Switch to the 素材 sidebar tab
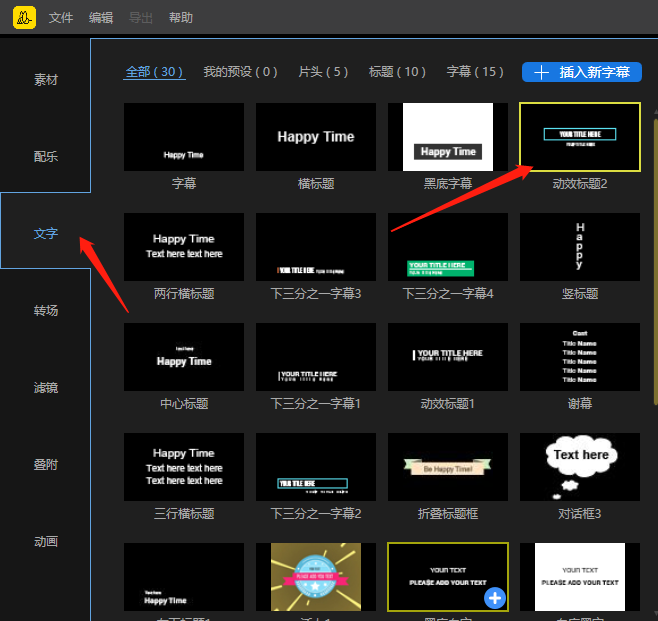The image size is (658, 621). [46, 80]
